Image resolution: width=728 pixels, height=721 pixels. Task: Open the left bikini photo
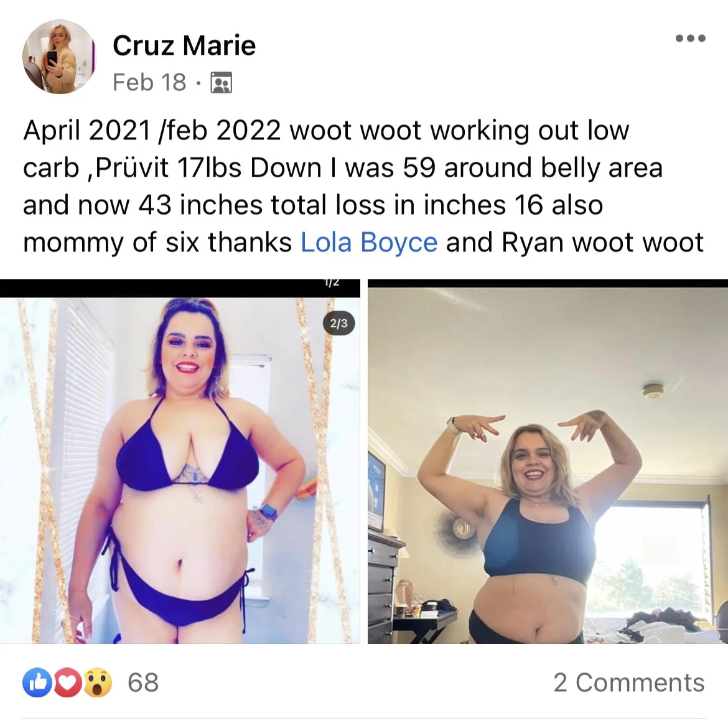tap(180, 470)
